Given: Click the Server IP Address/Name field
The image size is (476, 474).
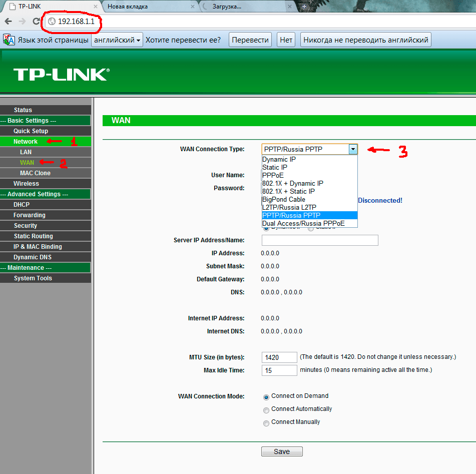Looking at the screenshot, I should tap(320, 240).
